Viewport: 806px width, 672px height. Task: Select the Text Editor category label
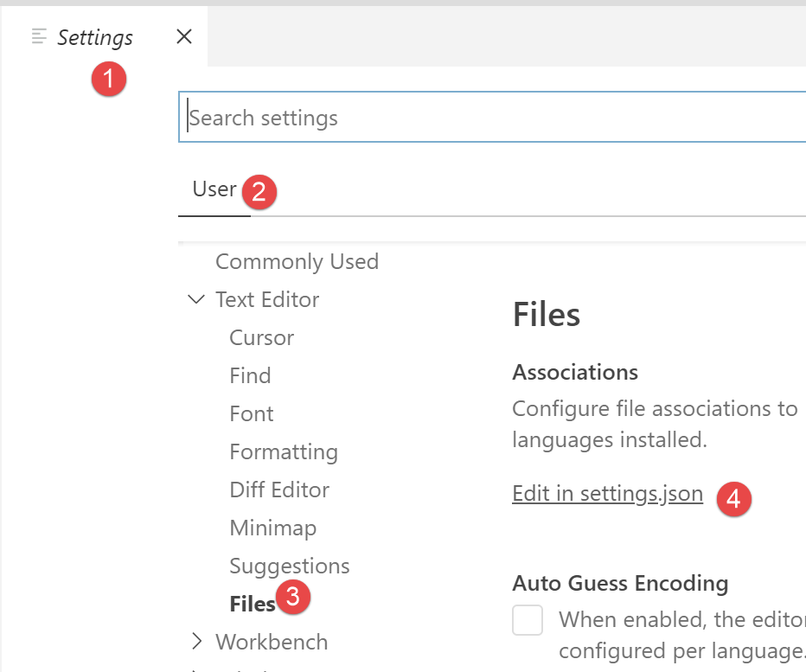[267, 299]
